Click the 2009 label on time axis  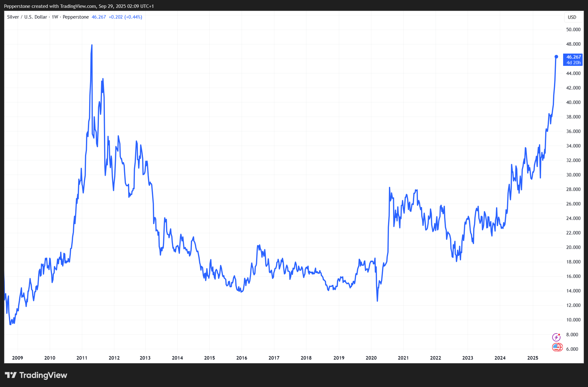coord(18,358)
